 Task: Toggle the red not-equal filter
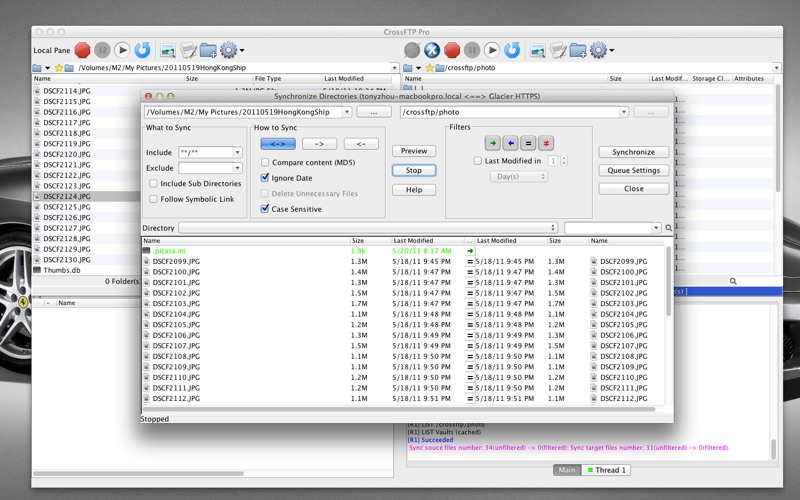pyautogui.click(x=546, y=143)
